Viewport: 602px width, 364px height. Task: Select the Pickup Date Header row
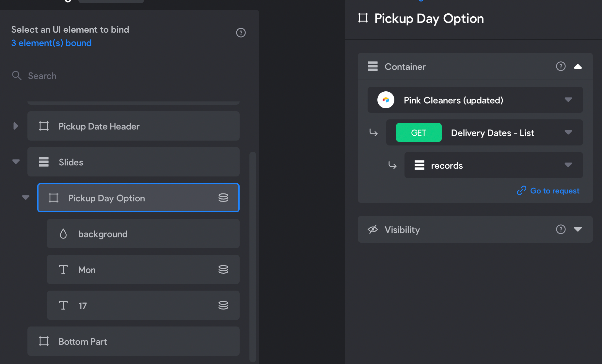tap(134, 126)
